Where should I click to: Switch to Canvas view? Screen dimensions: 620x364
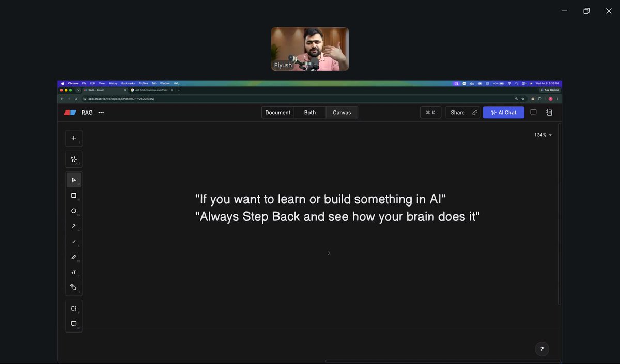tap(342, 113)
